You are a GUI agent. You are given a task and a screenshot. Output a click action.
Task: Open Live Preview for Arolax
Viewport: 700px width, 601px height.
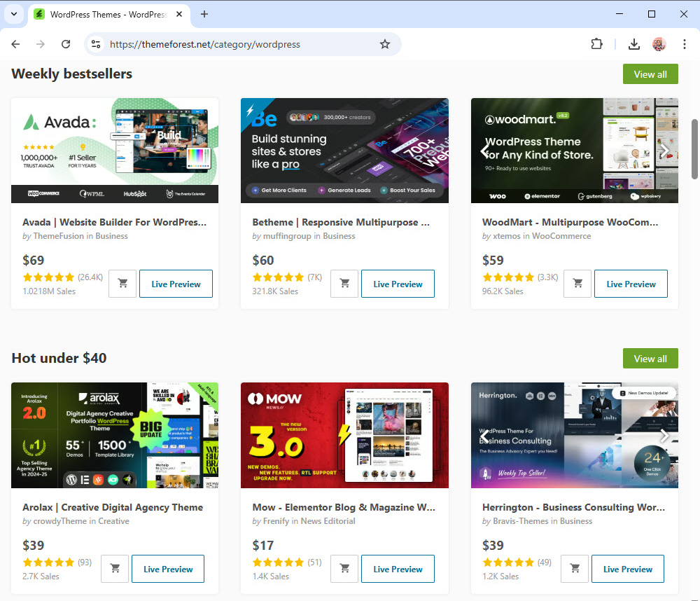coord(168,569)
